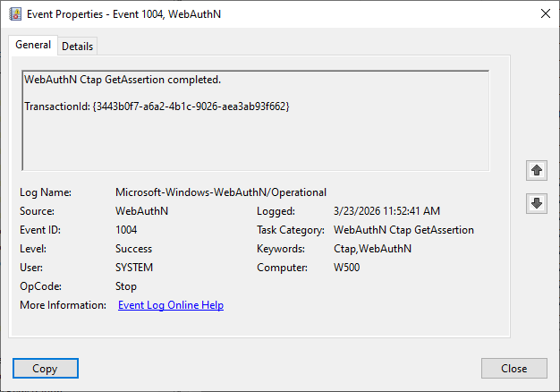Click the 'Event ID:' label
560x392 pixels.
coord(40,230)
